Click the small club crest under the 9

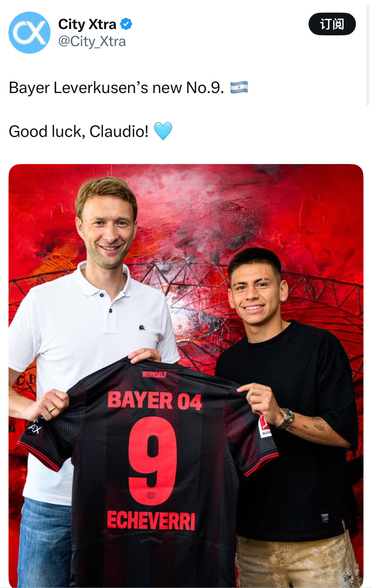150,495
